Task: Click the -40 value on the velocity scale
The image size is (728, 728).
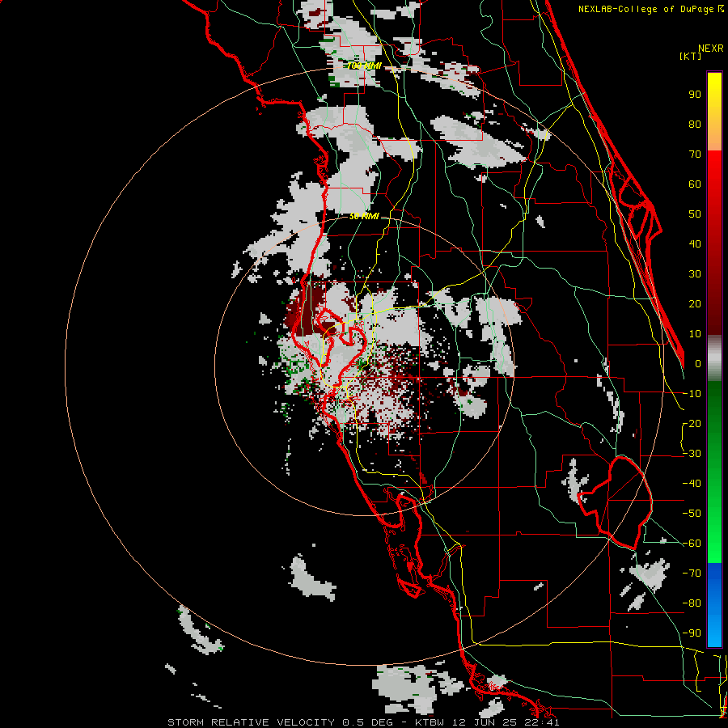Action: 692,484
